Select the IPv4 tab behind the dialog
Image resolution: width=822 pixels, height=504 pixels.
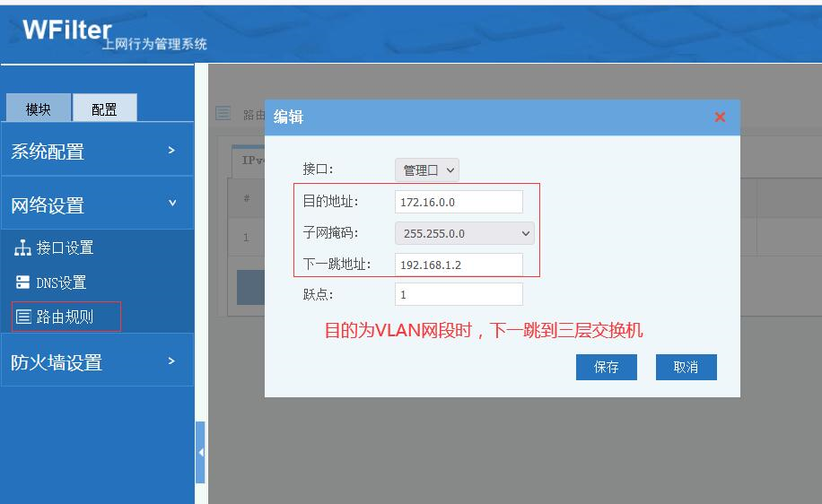pos(248,160)
